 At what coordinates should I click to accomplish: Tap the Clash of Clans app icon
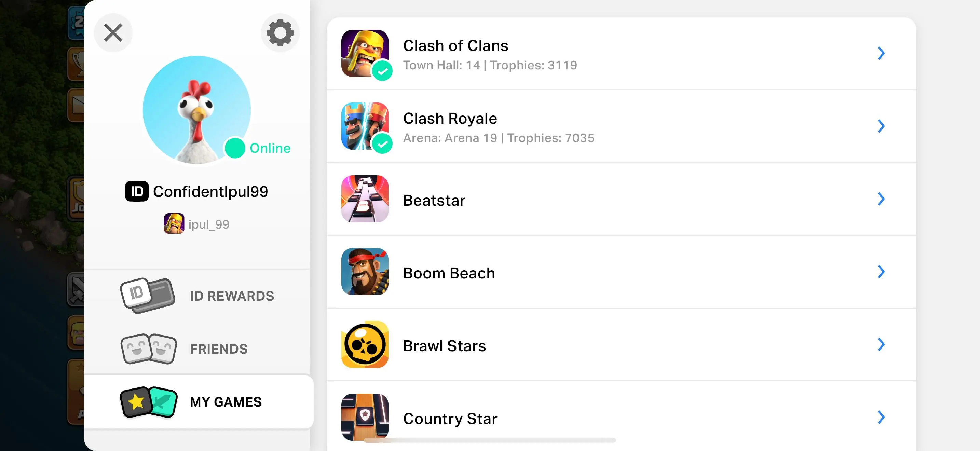click(365, 53)
